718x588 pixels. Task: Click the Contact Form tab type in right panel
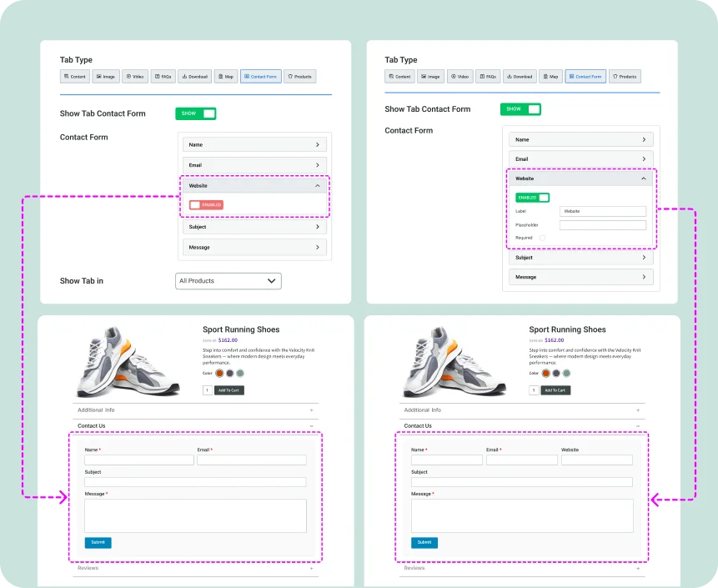585,77
